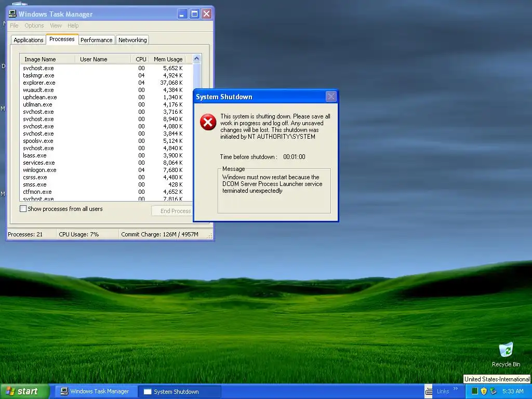Viewport: 532px width, 399px height.
Task: Click Processes: 21 in status bar
Action: 25,234
